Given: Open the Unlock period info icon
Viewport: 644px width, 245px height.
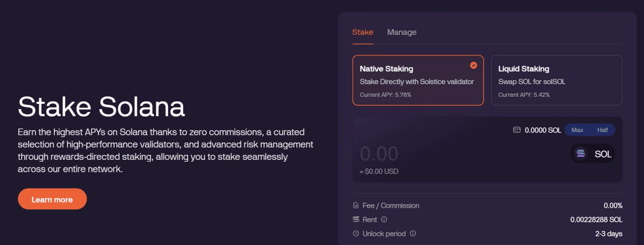Looking at the screenshot, I should tap(413, 234).
